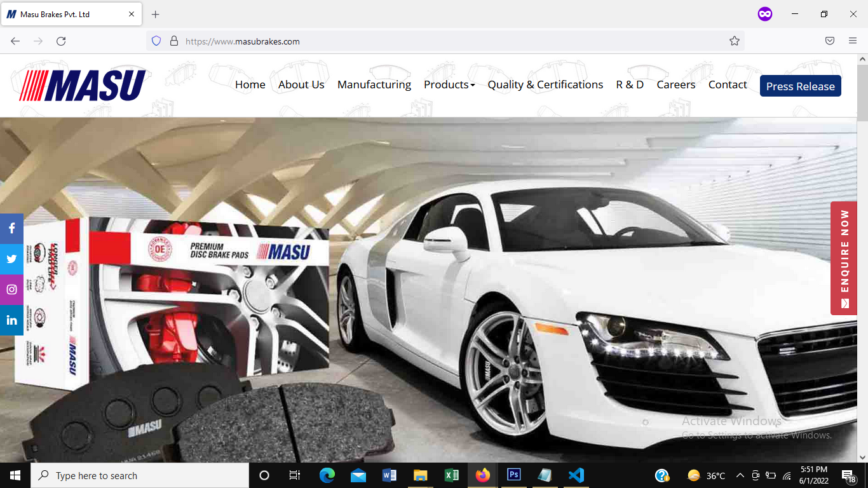Open the About Us page
Screen dimensions: 868x488
coord(301,85)
